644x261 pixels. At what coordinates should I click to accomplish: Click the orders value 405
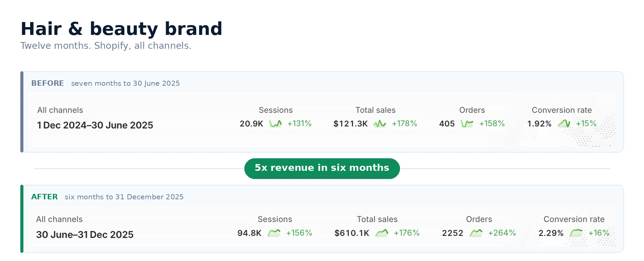coord(447,124)
